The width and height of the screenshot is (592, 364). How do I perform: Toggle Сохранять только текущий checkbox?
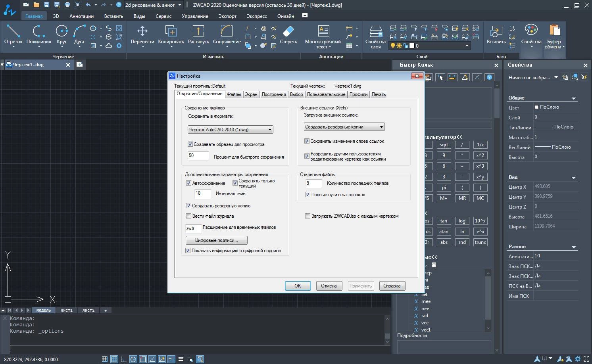[235, 183]
